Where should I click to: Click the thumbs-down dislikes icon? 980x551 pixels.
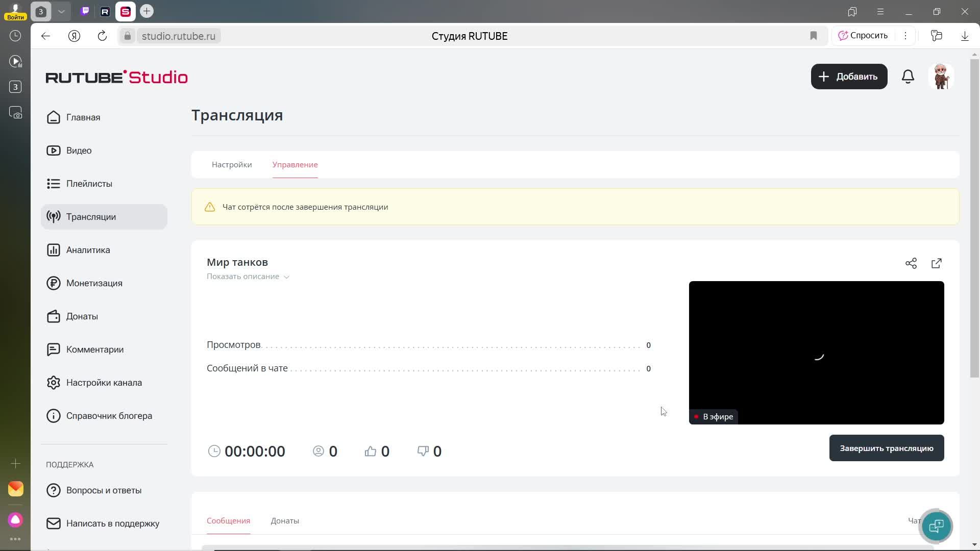[x=423, y=451]
